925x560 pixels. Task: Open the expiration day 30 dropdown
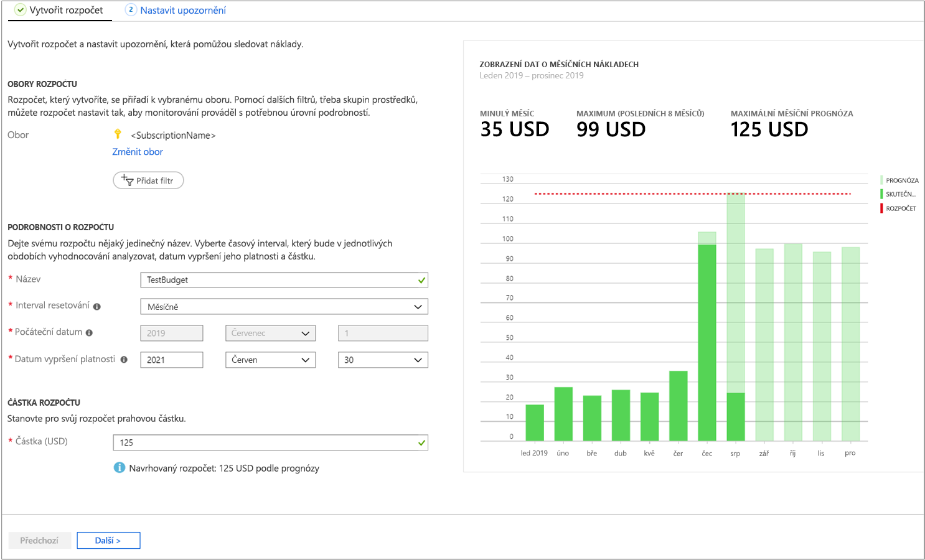[x=383, y=360]
